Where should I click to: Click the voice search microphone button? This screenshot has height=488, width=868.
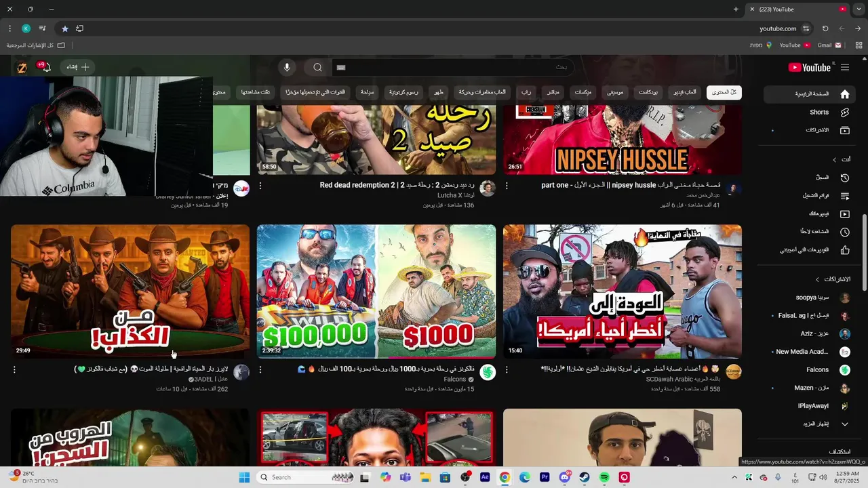coord(287,67)
